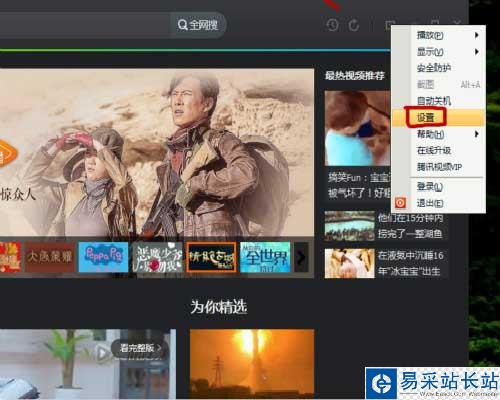This screenshot has width=500, height=400.
Task: Click 登录(L) in the menu
Action: coord(438,187)
